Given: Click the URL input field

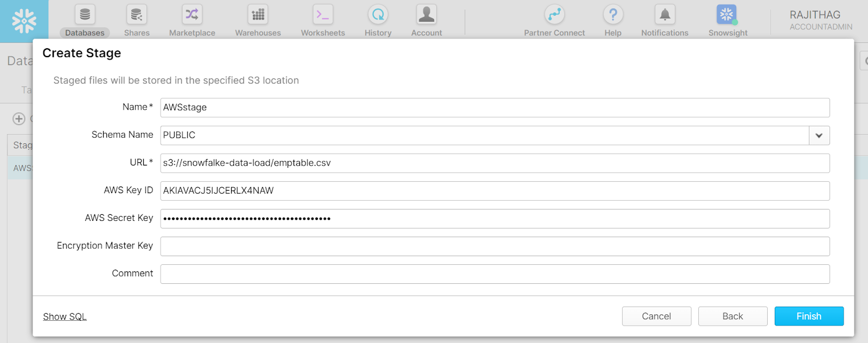Looking at the screenshot, I should (x=495, y=163).
